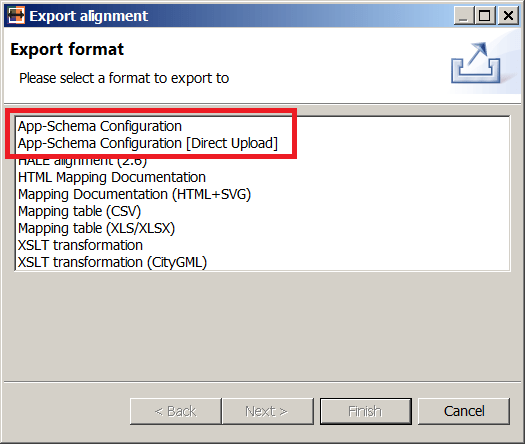
Task: Maximize the Export alignment dialog
Action: (484, 15)
